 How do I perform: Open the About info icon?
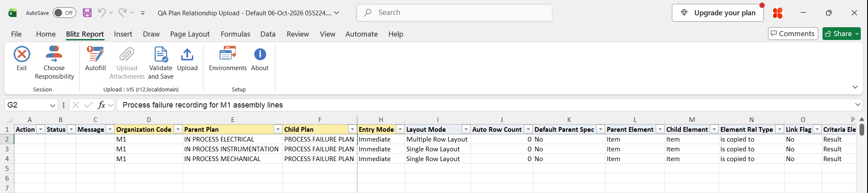tap(260, 54)
